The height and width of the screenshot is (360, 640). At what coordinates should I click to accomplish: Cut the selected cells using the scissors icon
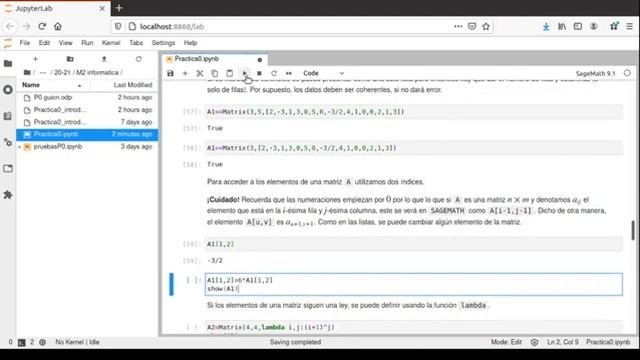200,73
